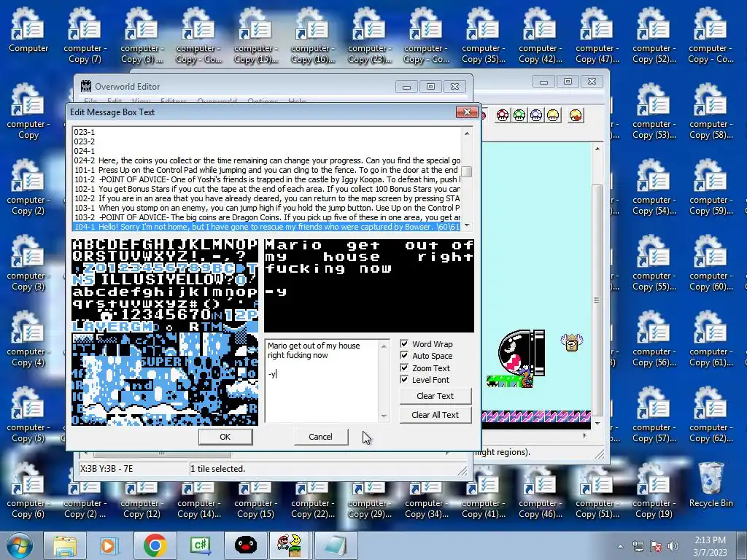The width and height of the screenshot is (747, 560).
Task: Click Cancel in Edit Message Box dialog
Action: point(320,437)
